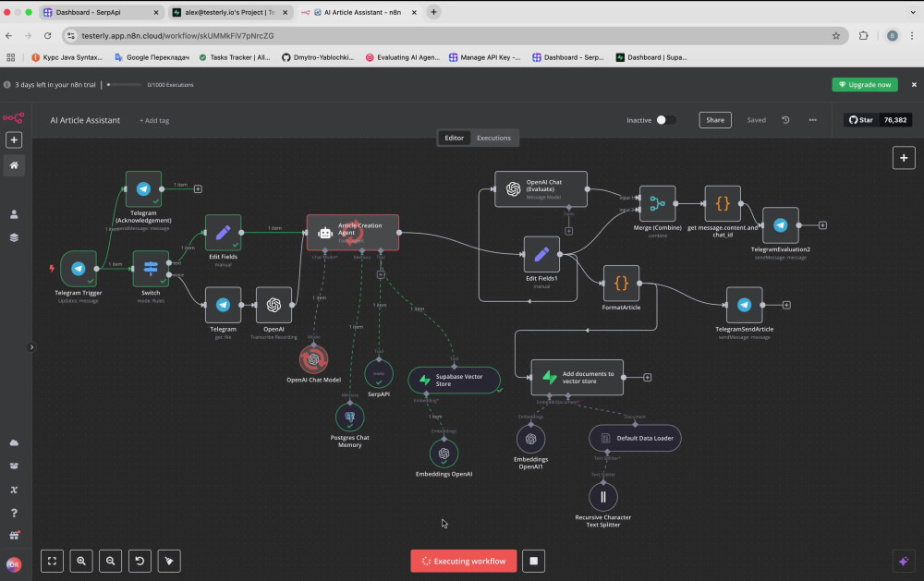Select the Edit Fields1 node

(541, 255)
